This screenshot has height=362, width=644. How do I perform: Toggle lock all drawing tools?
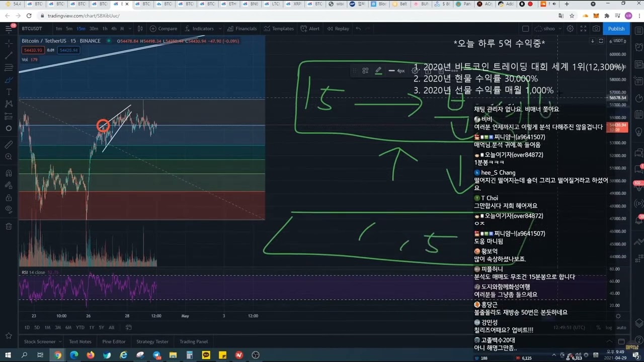point(9,197)
